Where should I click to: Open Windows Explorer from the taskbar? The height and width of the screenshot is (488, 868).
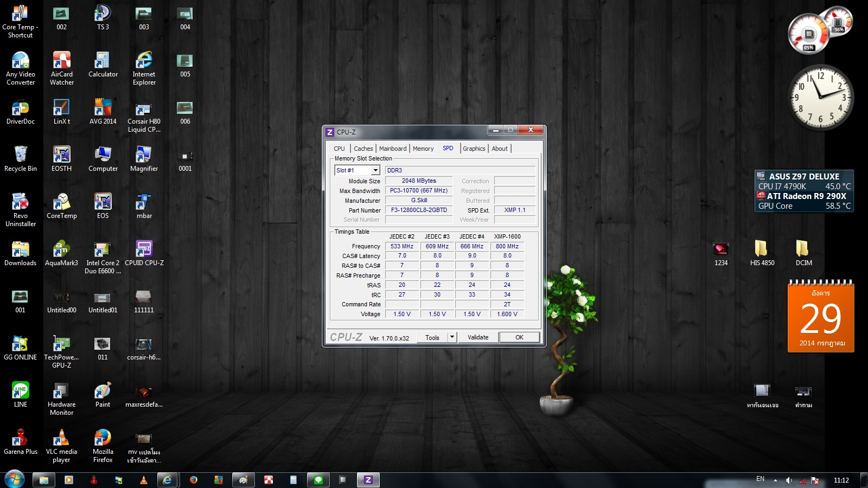pos(44,480)
